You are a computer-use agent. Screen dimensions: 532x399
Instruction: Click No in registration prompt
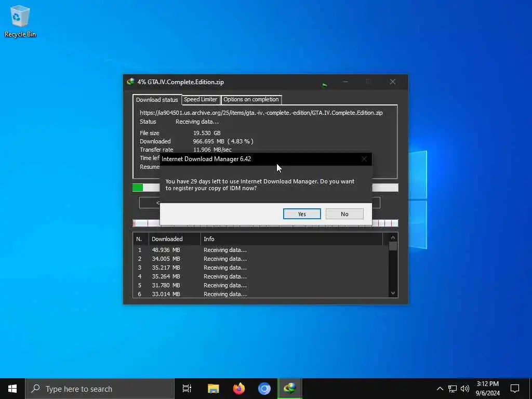(x=344, y=214)
